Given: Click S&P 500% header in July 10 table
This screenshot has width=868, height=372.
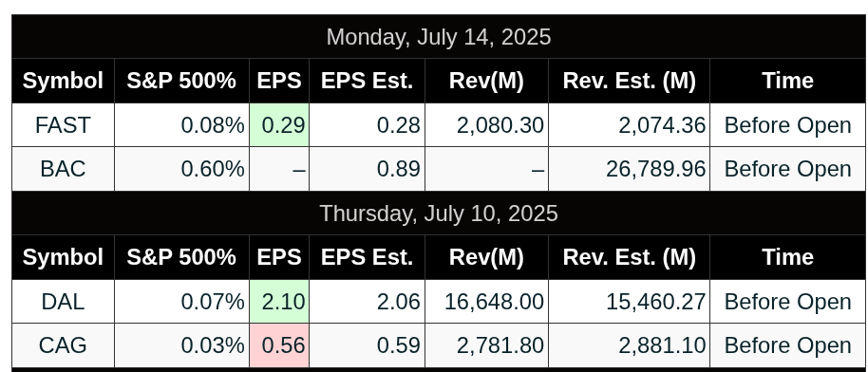Looking at the screenshot, I should (181, 257).
